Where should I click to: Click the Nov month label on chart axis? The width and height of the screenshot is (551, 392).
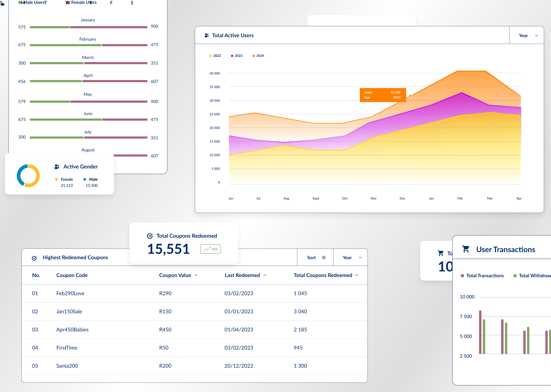[x=373, y=198]
